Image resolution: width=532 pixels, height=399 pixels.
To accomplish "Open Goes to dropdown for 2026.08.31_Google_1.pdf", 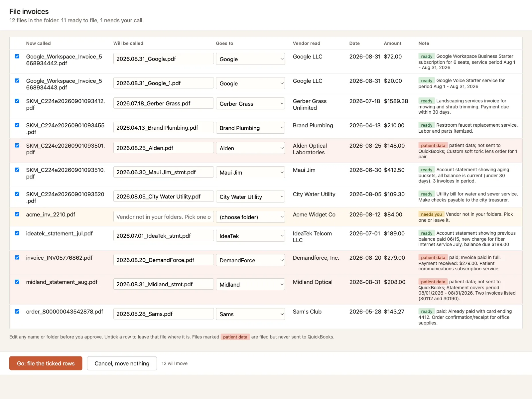I will pos(250,83).
